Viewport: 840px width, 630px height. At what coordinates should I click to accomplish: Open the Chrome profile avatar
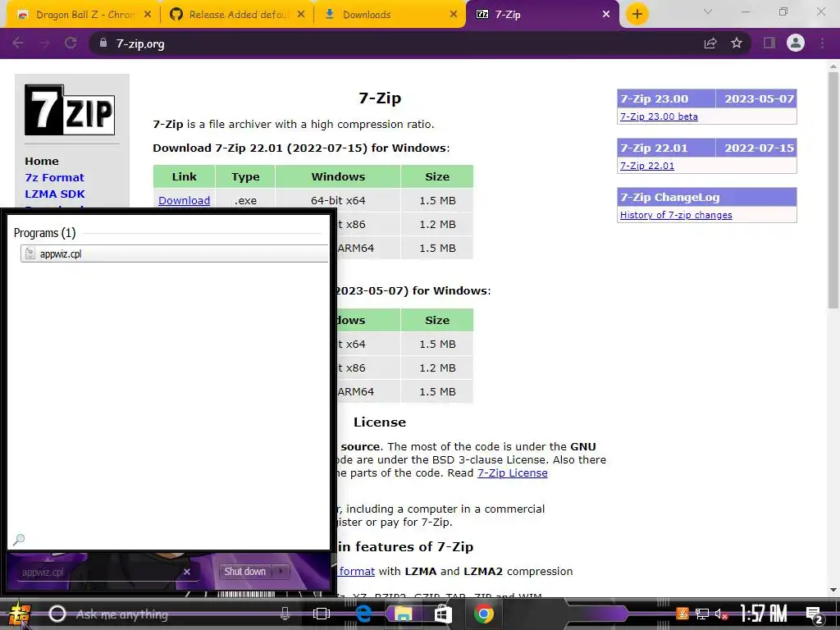pyautogui.click(x=796, y=43)
